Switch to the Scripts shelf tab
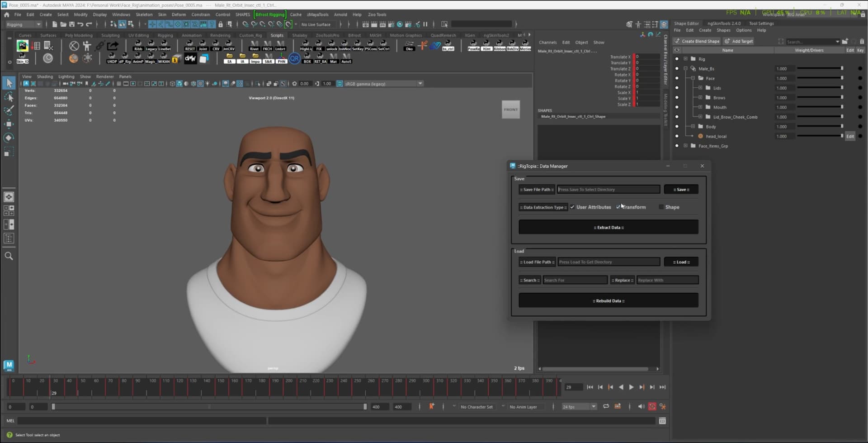 (277, 35)
